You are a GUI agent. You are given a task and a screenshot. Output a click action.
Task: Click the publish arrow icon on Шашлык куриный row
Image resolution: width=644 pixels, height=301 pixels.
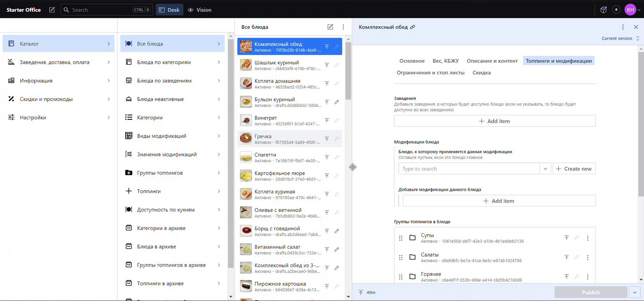[327, 65]
